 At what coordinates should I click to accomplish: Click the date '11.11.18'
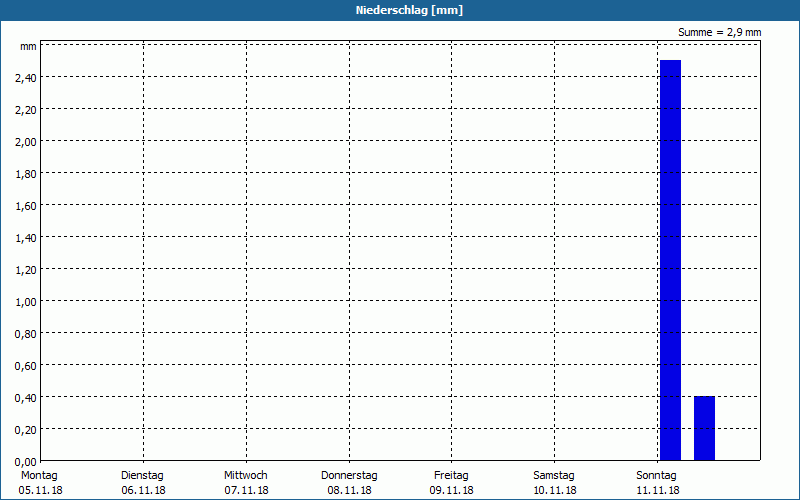(x=658, y=490)
